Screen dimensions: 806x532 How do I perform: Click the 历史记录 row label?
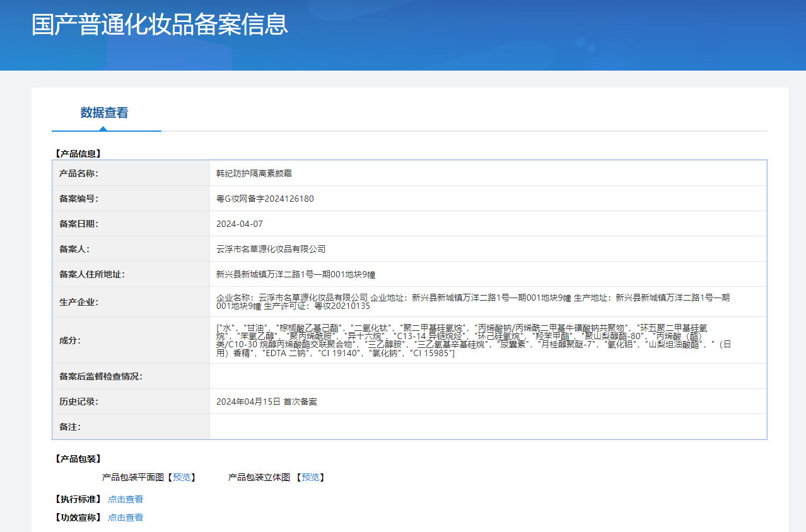click(79, 402)
